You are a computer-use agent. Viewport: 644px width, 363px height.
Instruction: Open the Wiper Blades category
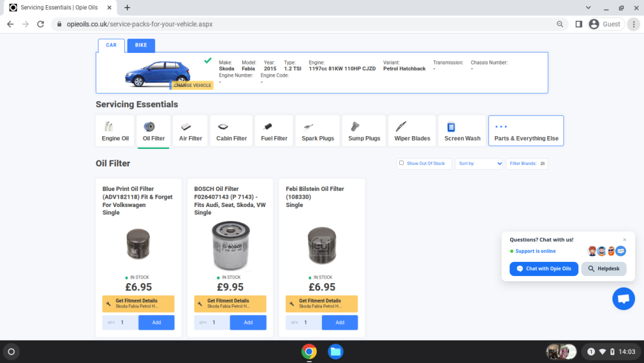pos(412,131)
